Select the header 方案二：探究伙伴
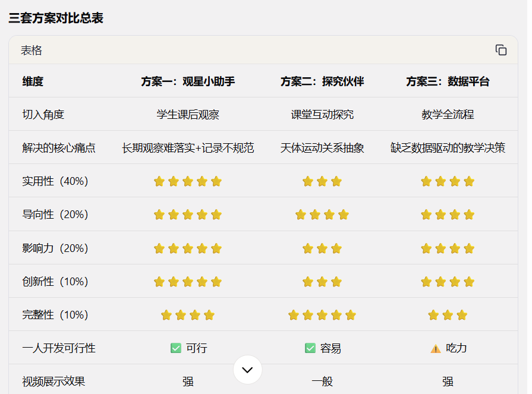Viewport: 532px width, 394px height. [x=322, y=81]
